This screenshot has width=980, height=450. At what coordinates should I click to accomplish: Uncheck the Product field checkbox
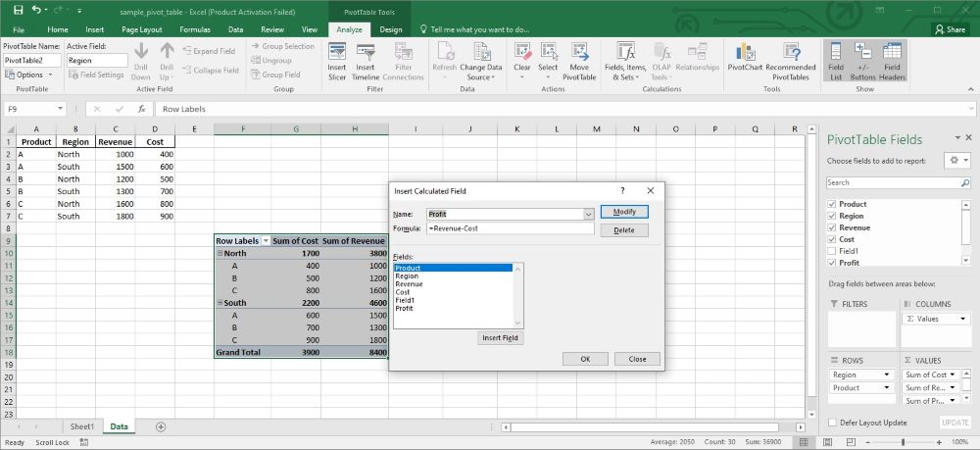click(832, 204)
